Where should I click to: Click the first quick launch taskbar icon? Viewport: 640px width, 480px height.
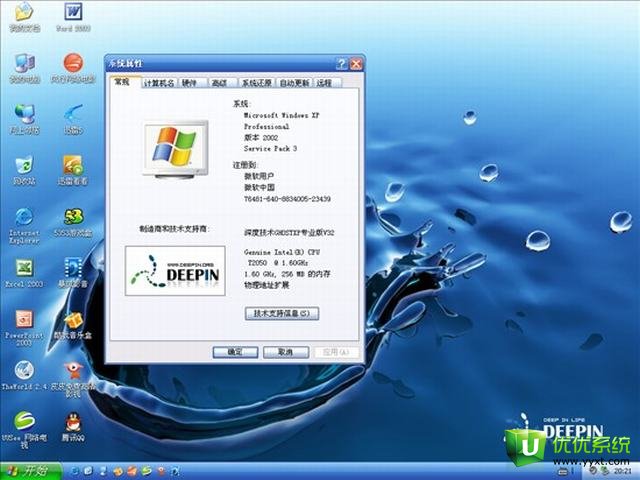tap(76, 471)
